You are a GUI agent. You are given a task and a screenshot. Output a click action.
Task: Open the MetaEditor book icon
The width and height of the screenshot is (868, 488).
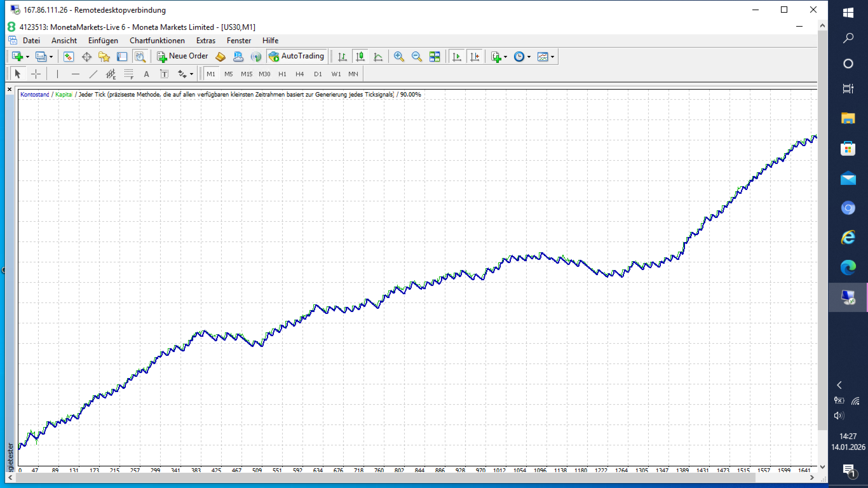(x=220, y=57)
